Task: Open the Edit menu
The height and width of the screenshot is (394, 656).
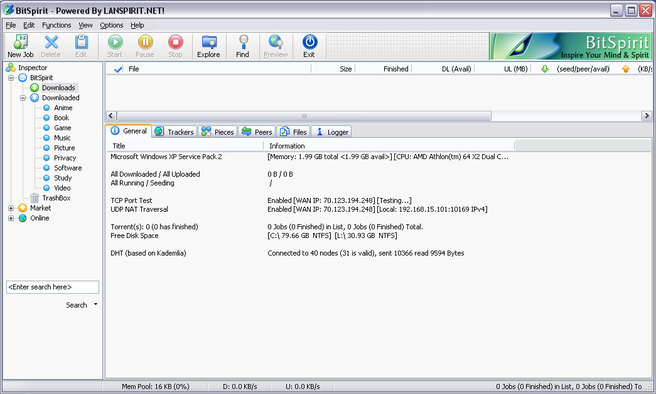Action: pyautogui.click(x=29, y=25)
